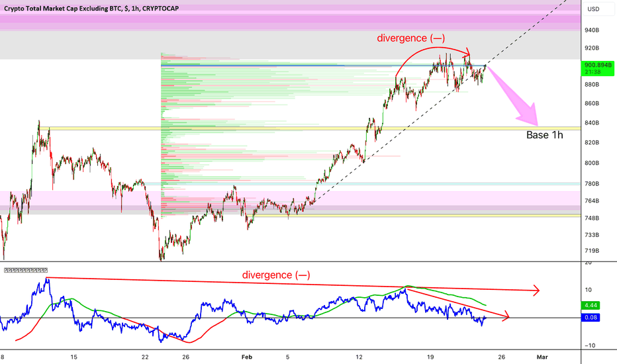
Task: Click the green 4.44 indicator value label
Action: click(591, 305)
